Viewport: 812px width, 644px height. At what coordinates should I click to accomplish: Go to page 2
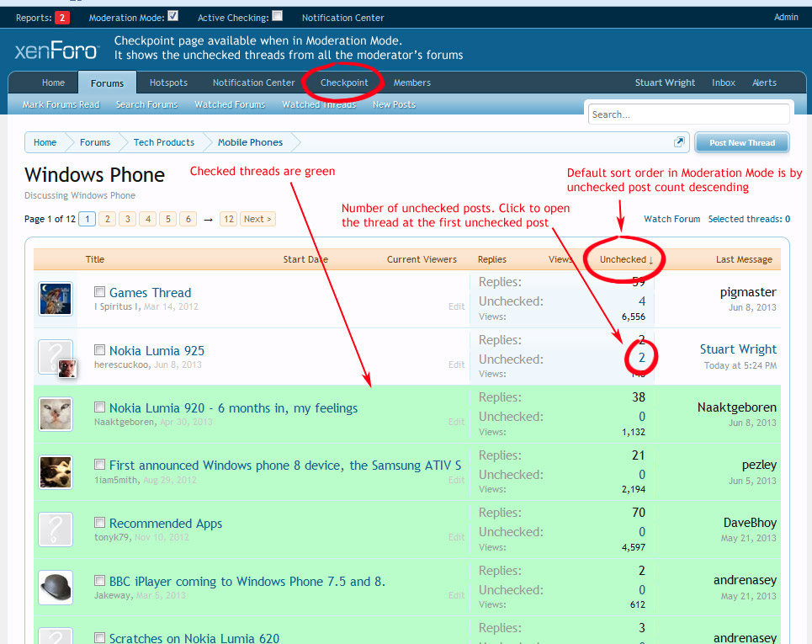[x=107, y=219]
